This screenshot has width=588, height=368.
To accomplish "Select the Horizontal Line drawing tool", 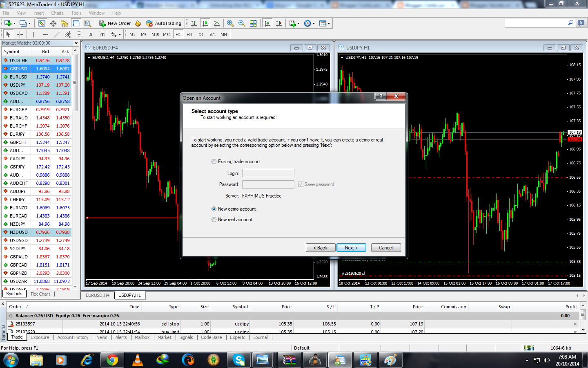I will pos(45,34).
